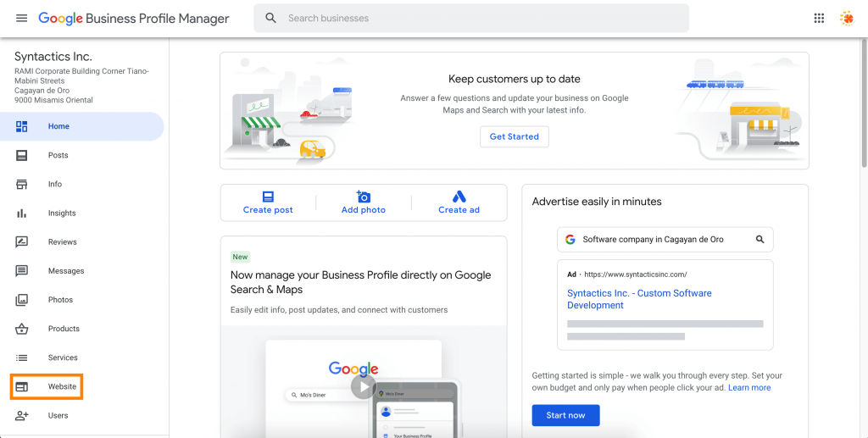868x438 pixels.
Task: Focus the Search businesses field
Action: coord(471,19)
